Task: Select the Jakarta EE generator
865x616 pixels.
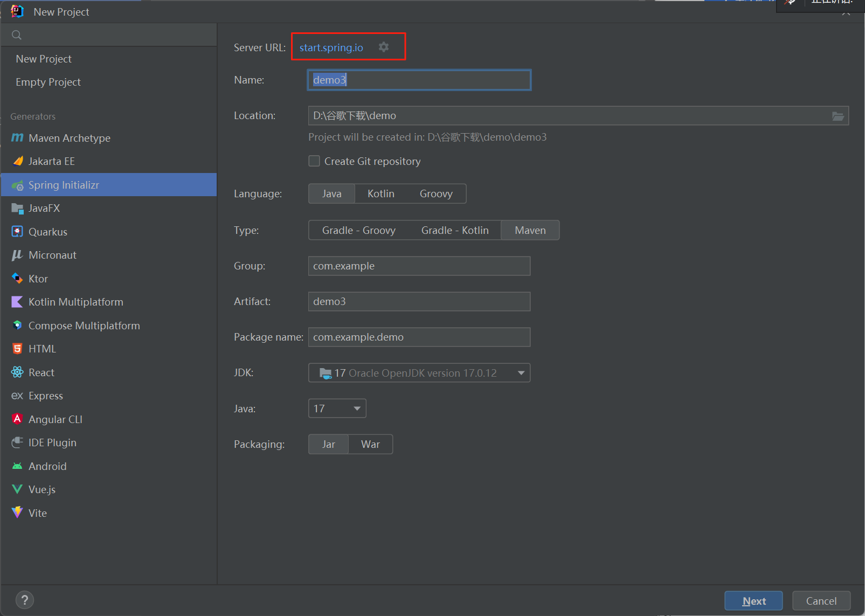Action: point(53,161)
